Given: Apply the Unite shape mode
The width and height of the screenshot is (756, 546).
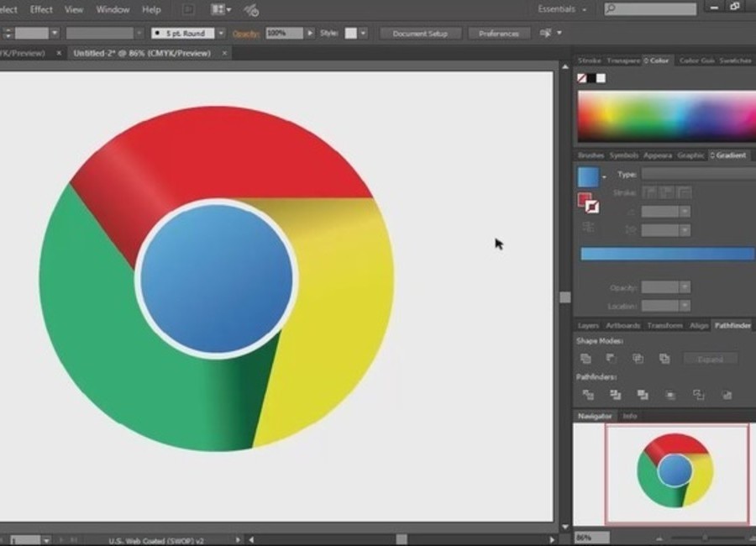Looking at the screenshot, I should coord(585,359).
